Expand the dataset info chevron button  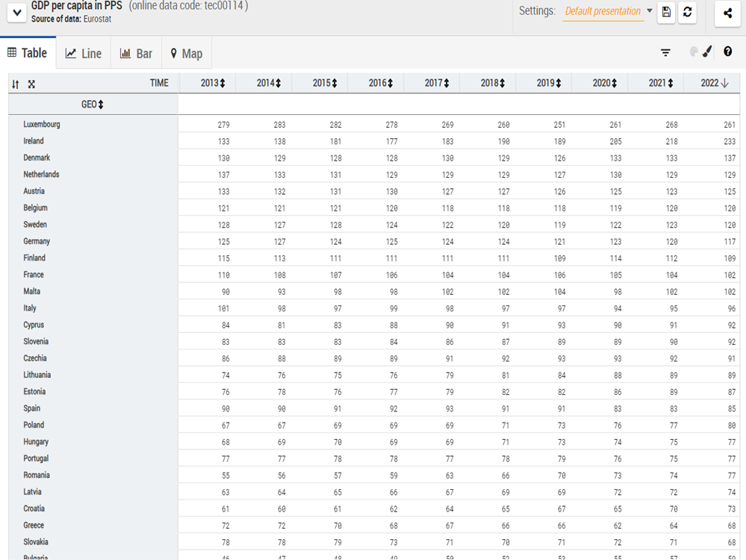pyautogui.click(x=17, y=12)
